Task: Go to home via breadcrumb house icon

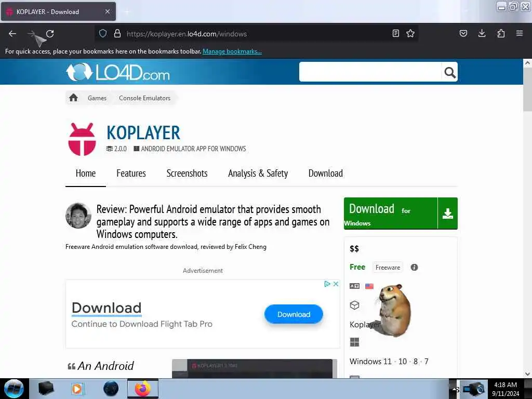Action: 73,98
